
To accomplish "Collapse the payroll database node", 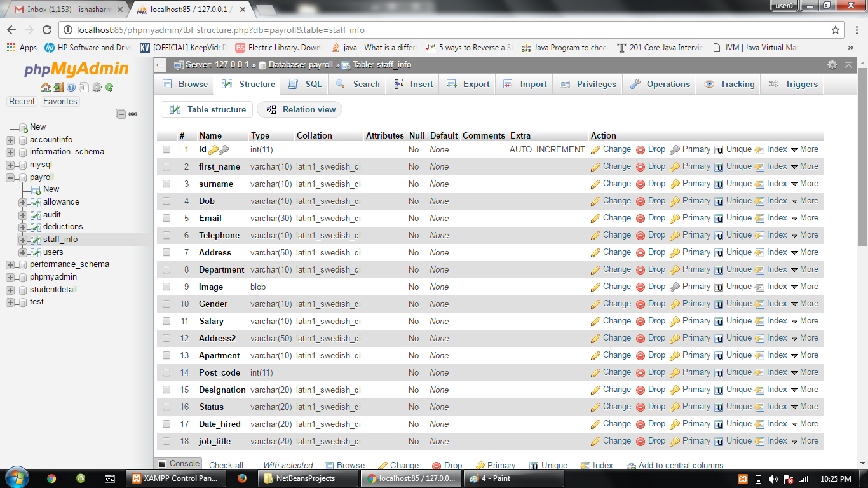I will (x=10, y=177).
